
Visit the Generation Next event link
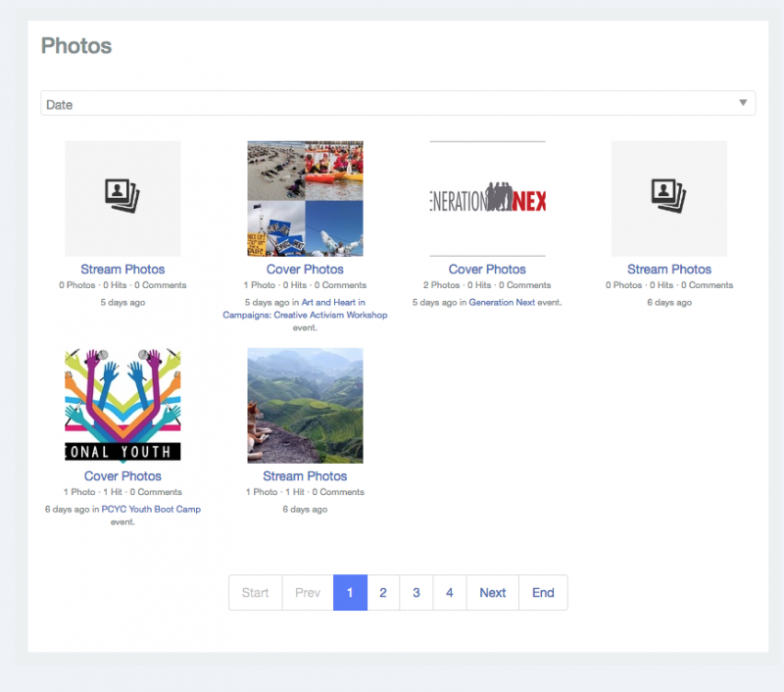502,302
